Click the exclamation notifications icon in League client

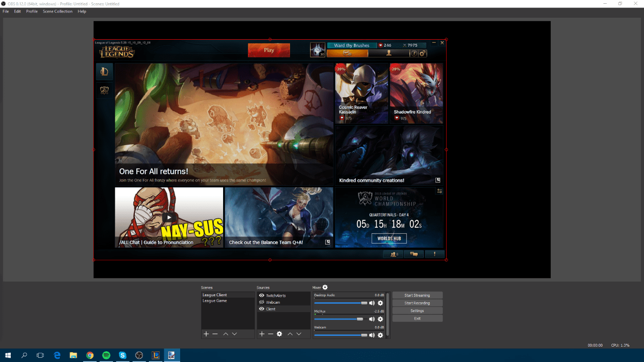(x=434, y=254)
